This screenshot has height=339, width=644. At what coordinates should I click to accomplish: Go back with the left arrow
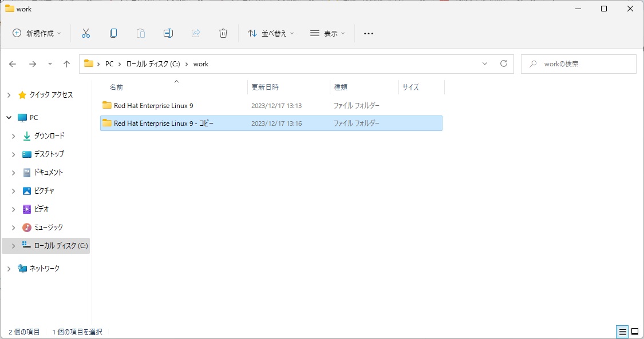click(13, 64)
